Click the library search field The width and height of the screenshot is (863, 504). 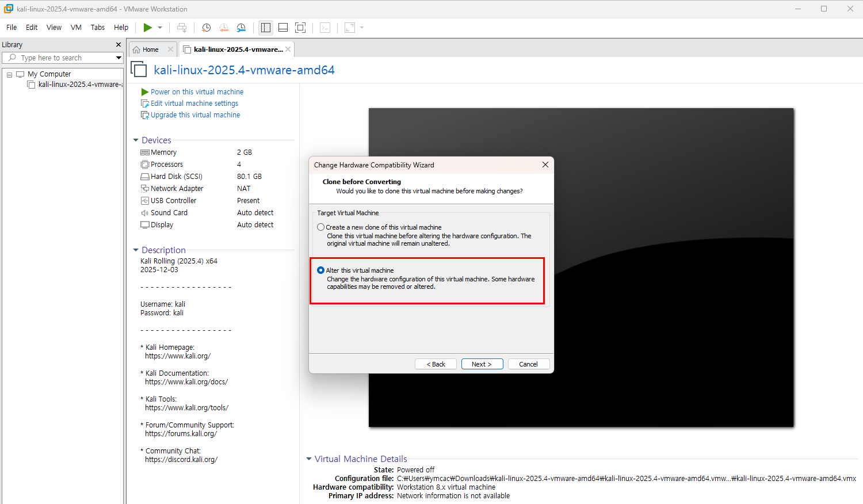point(62,58)
